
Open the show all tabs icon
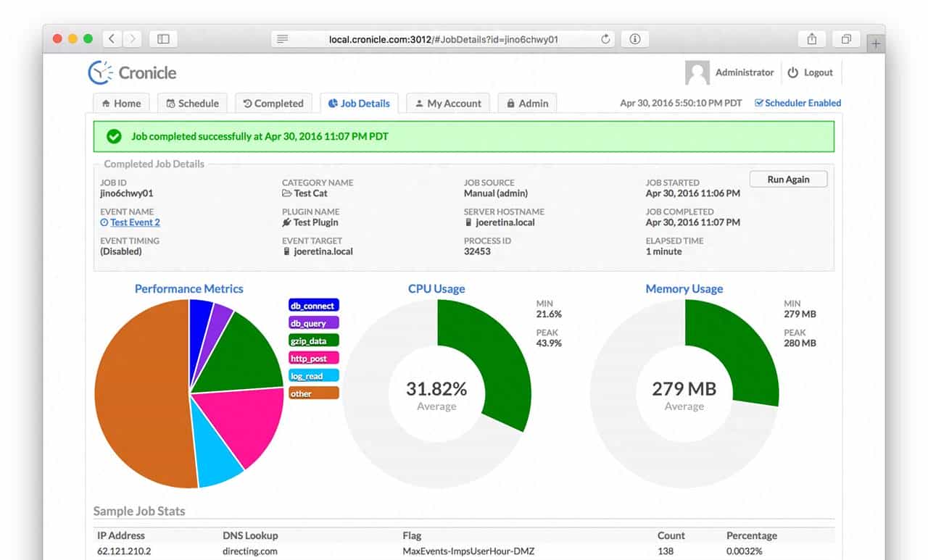[845, 39]
